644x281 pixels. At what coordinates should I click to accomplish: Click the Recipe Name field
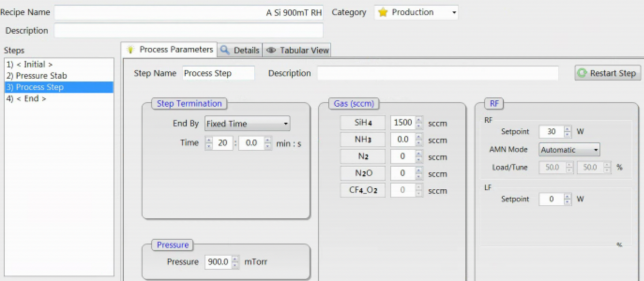(189, 13)
